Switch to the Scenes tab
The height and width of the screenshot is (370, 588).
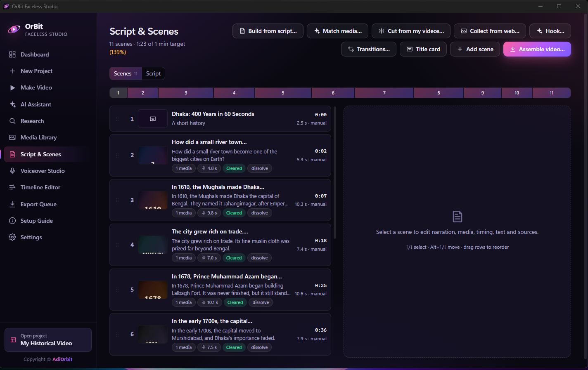[126, 73]
